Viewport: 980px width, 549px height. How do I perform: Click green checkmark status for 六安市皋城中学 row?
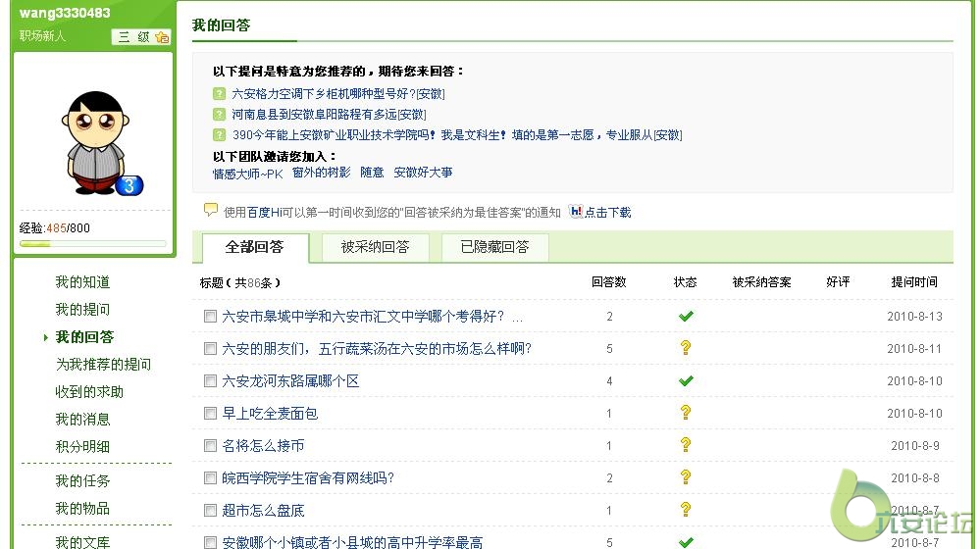[x=686, y=316]
